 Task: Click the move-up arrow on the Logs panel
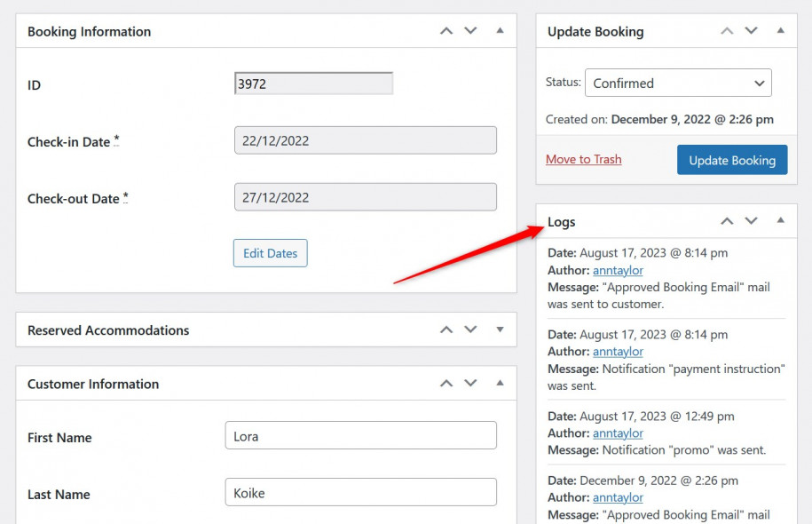point(727,221)
